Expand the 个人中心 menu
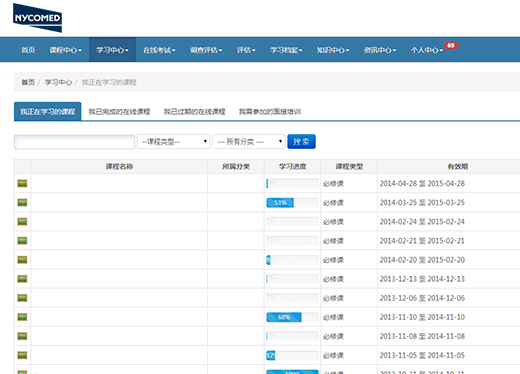 click(427, 50)
